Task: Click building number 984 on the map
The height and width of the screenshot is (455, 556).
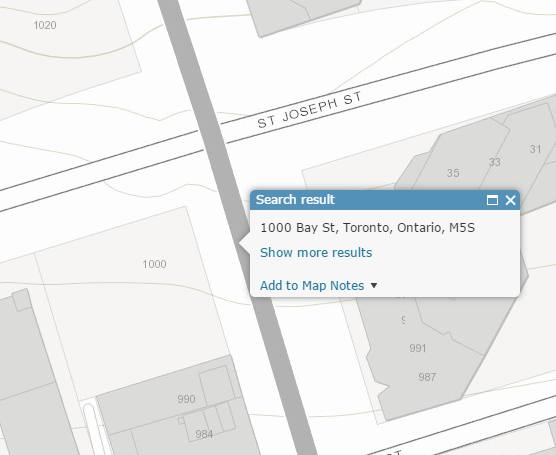Action: [x=204, y=434]
